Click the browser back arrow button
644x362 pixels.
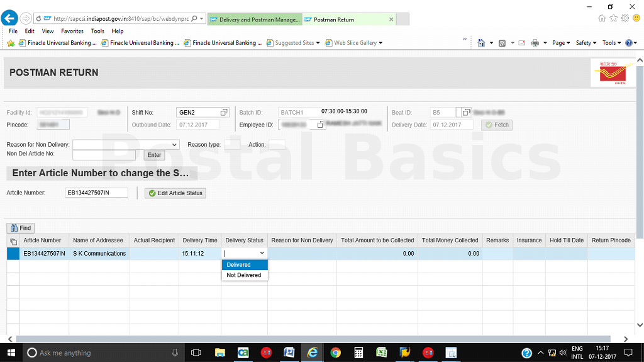[9, 18]
